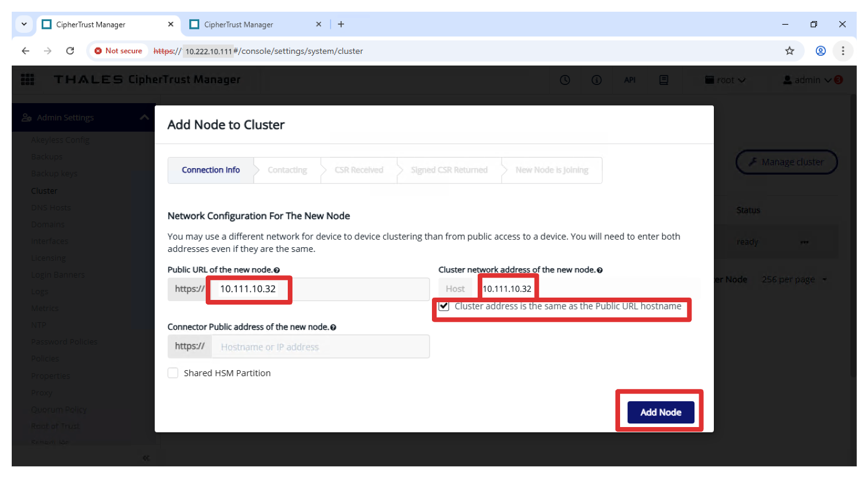Open a new browser tab
Viewport: 868px width, 478px height.
341,25
